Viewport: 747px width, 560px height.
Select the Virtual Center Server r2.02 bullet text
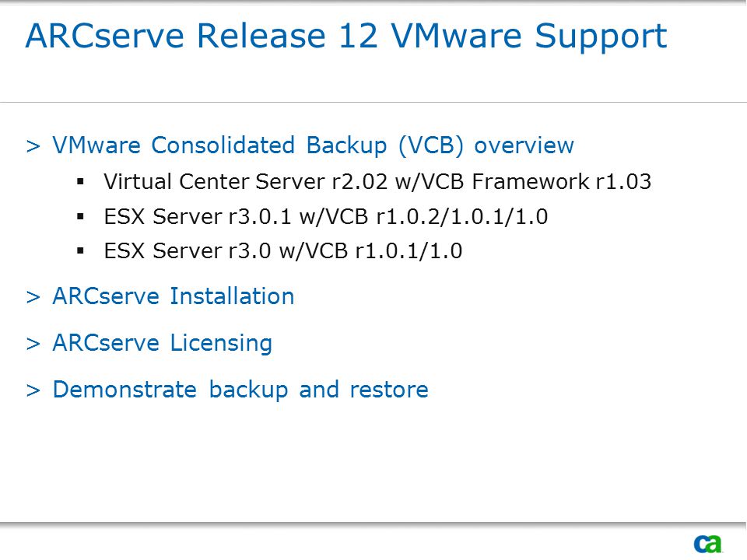[377, 181]
